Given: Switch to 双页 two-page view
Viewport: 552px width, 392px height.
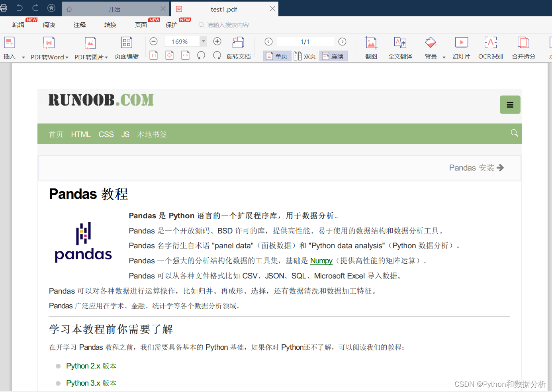Looking at the screenshot, I should 305,56.
